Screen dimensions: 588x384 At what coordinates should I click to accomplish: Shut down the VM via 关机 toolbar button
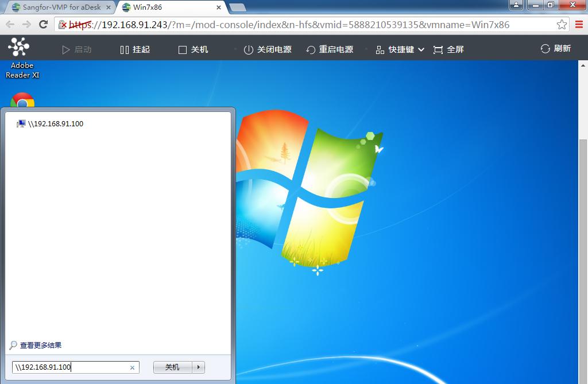pyautogui.click(x=193, y=49)
